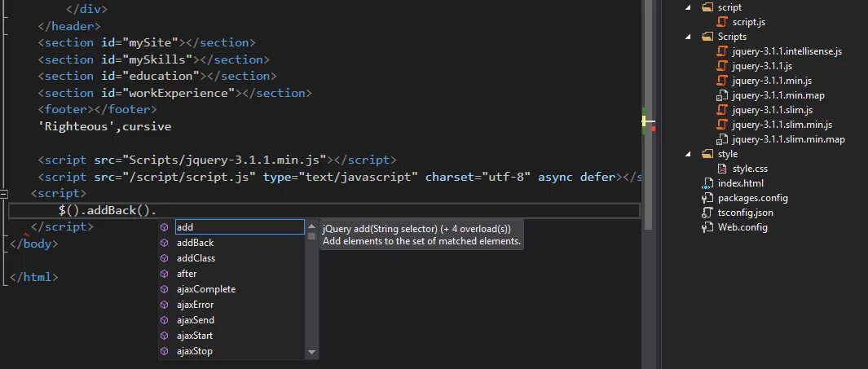Click the method icon beside ajaxStart suggestion
The width and height of the screenshot is (868, 369).
(x=165, y=336)
